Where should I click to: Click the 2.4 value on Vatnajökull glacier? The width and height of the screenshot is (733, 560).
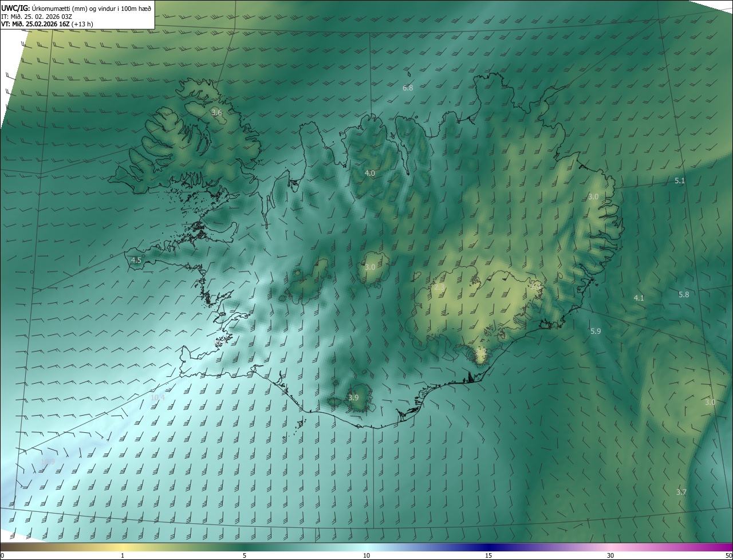(536, 286)
